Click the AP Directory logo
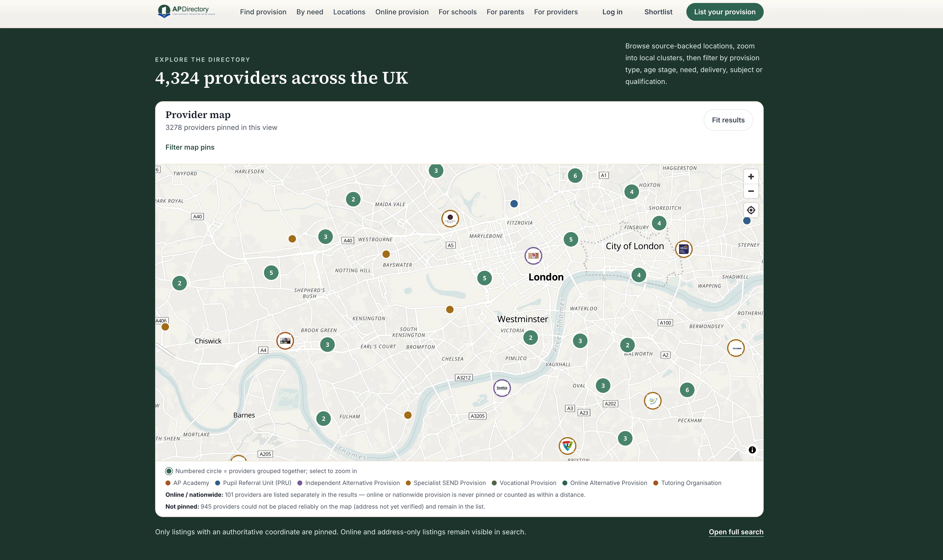The image size is (943, 560). pos(186,11)
